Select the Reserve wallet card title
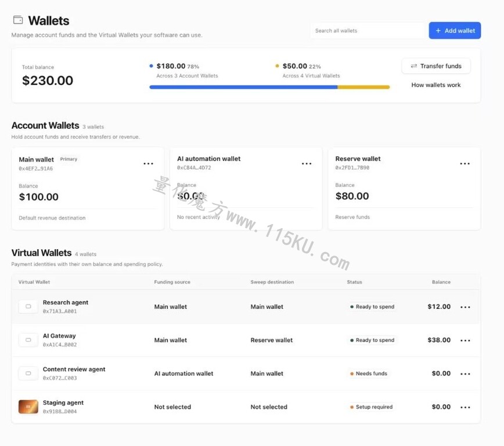 click(358, 159)
